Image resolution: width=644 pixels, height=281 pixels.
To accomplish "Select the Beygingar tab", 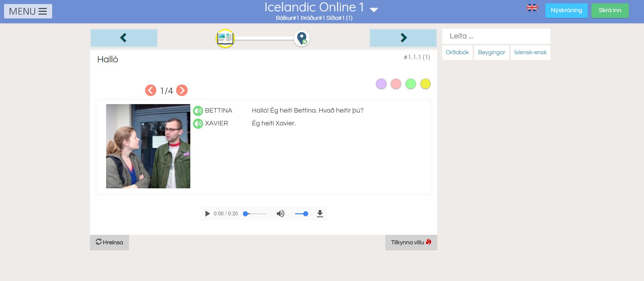I will (x=491, y=53).
